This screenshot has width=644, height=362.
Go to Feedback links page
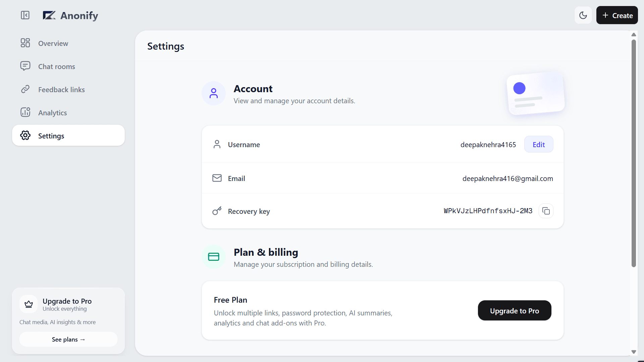(x=68, y=89)
